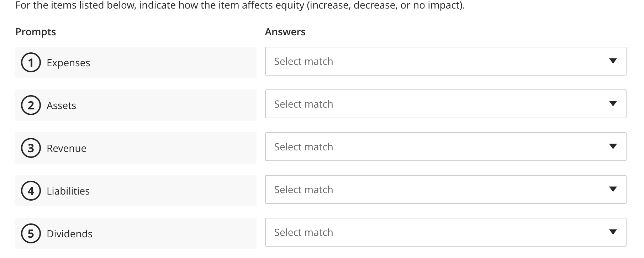The height and width of the screenshot is (258, 644).
Task: Click the circled 5 next to Dividends
Action: tap(31, 233)
